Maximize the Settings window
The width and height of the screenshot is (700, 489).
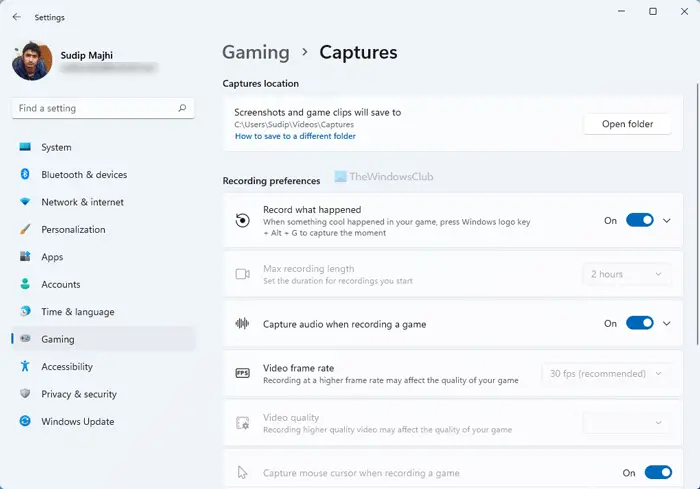click(x=653, y=11)
